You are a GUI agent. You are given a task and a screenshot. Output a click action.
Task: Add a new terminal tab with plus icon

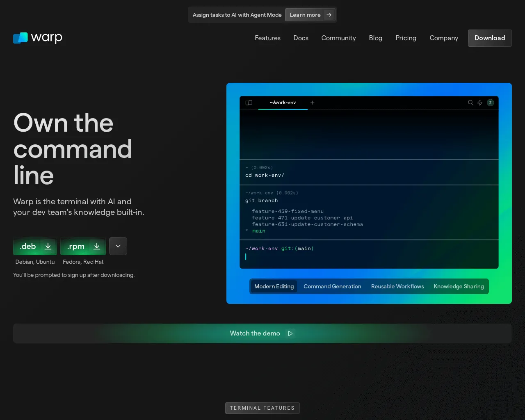312,103
